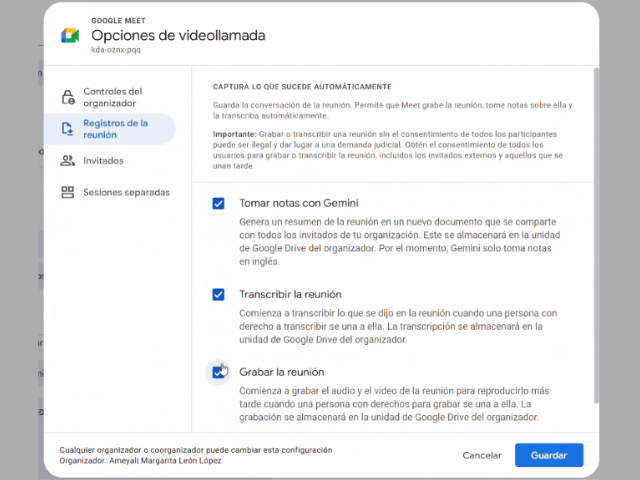Click the Grabar la reunión label
This screenshot has height=480, width=640.
[x=282, y=372]
